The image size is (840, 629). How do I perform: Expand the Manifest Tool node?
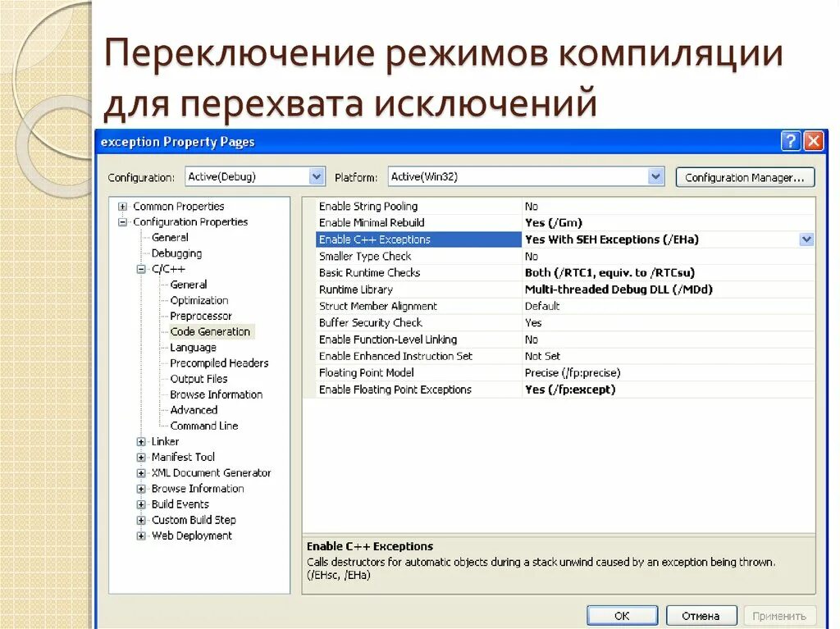pos(141,457)
